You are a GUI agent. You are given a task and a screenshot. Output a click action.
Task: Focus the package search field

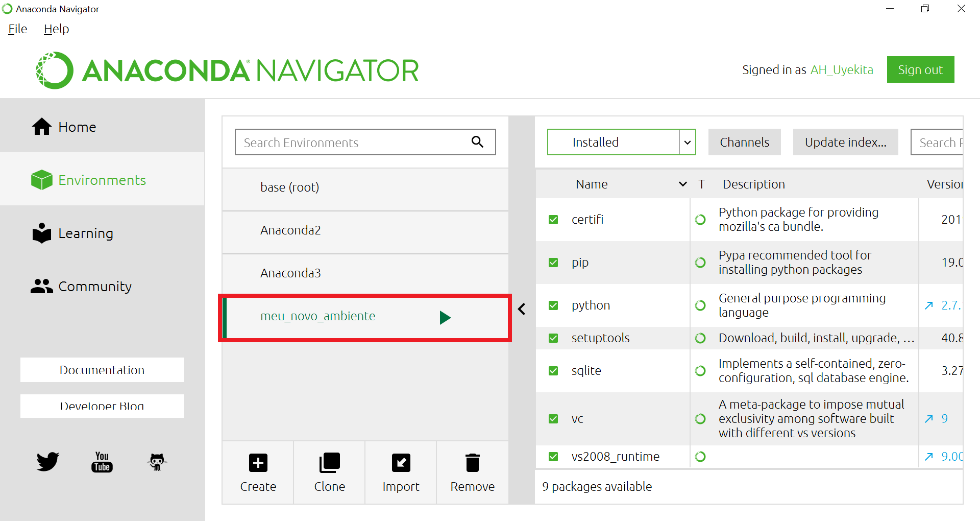click(937, 142)
